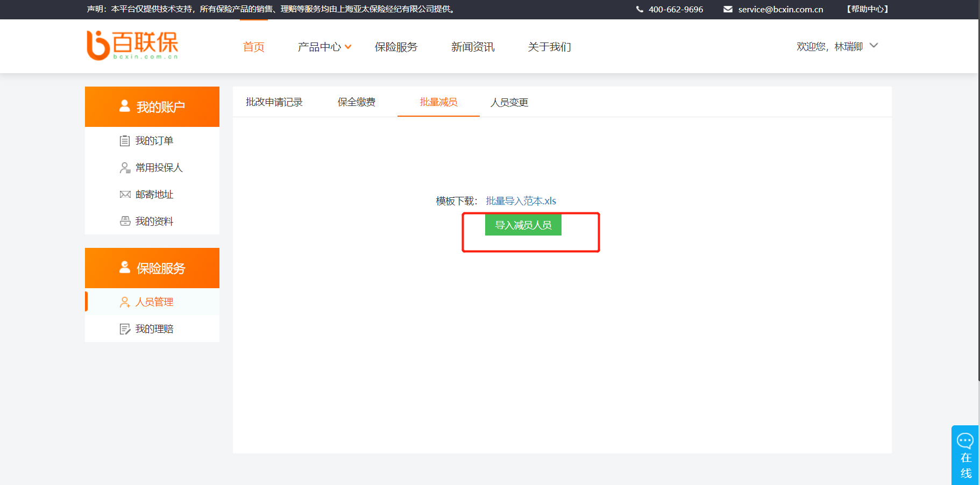
Task: Expand the user menu chevron beside 林瑞卿
Action: pyautogui.click(x=874, y=46)
